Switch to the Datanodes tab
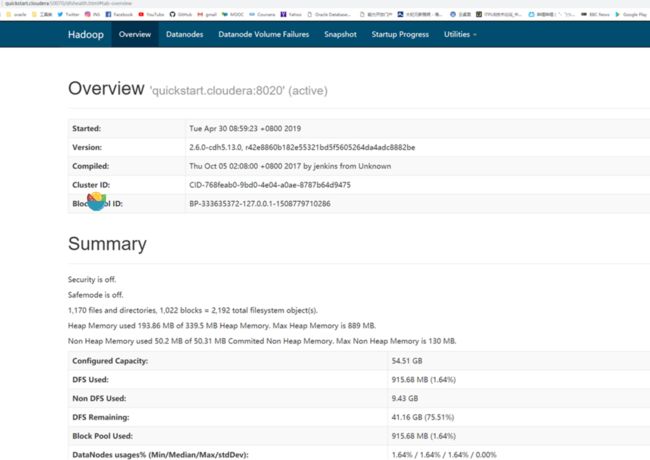650x460 pixels. click(184, 34)
